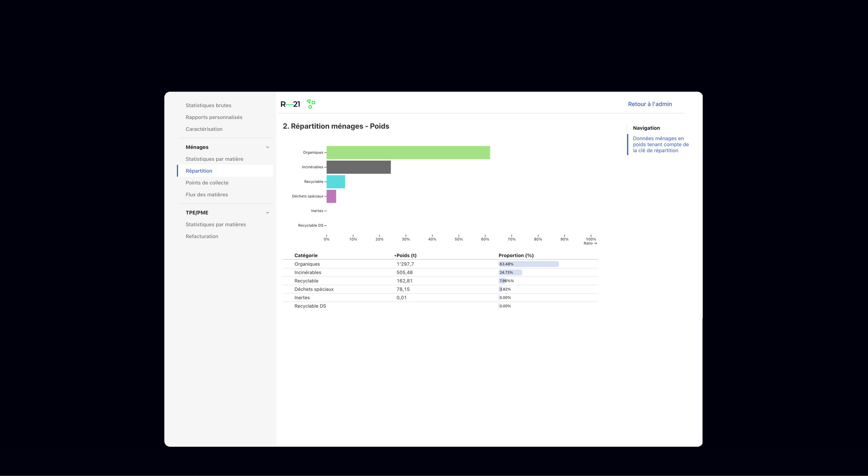This screenshot has height=476, width=868.
Task: Go to Caractérisation section
Action: point(204,129)
